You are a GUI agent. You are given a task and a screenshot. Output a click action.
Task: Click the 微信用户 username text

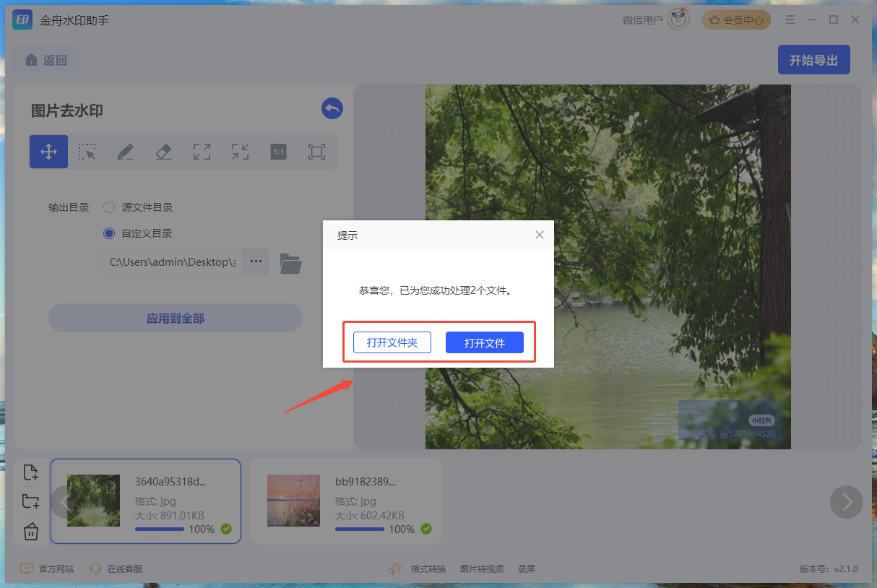(x=642, y=20)
